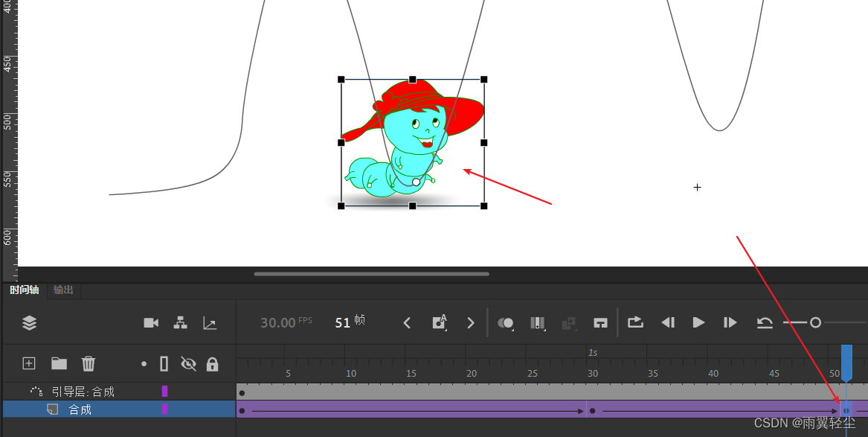Click the top-left transform handle
Screen dimensions: 868x437
tap(341, 80)
